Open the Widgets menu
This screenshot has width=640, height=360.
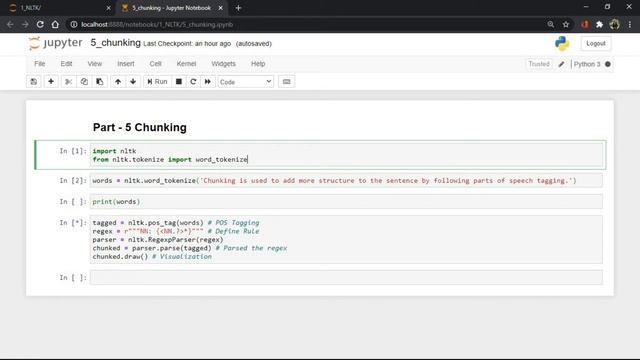pyautogui.click(x=223, y=64)
